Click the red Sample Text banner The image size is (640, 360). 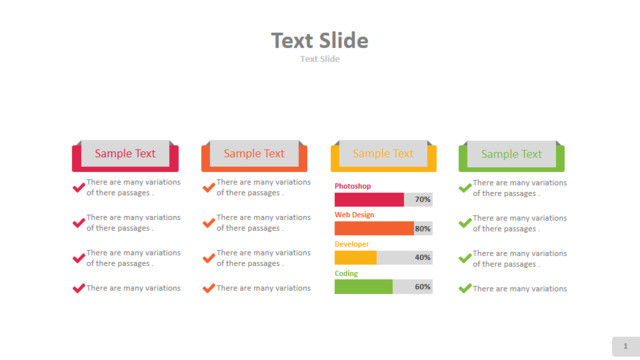(x=125, y=156)
